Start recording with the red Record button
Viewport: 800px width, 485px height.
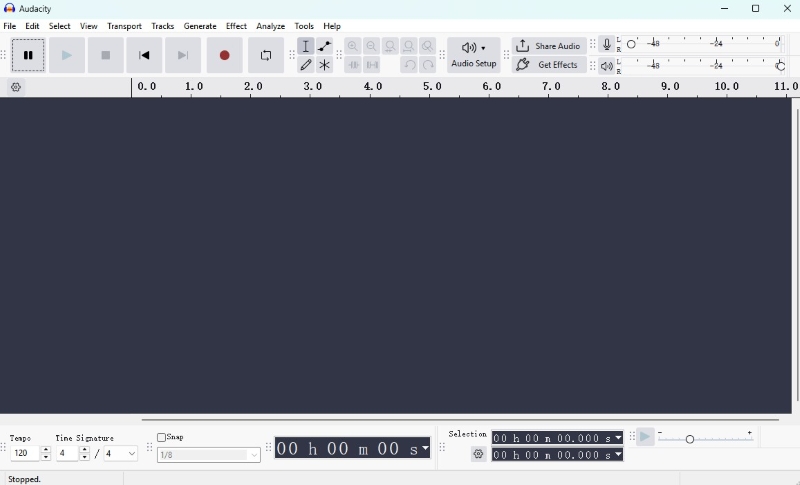tap(224, 55)
